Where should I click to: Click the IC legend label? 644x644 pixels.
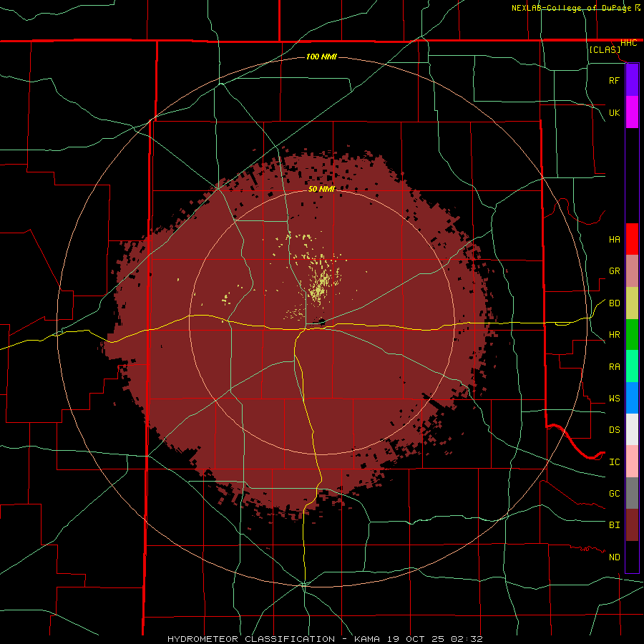tap(614, 462)
